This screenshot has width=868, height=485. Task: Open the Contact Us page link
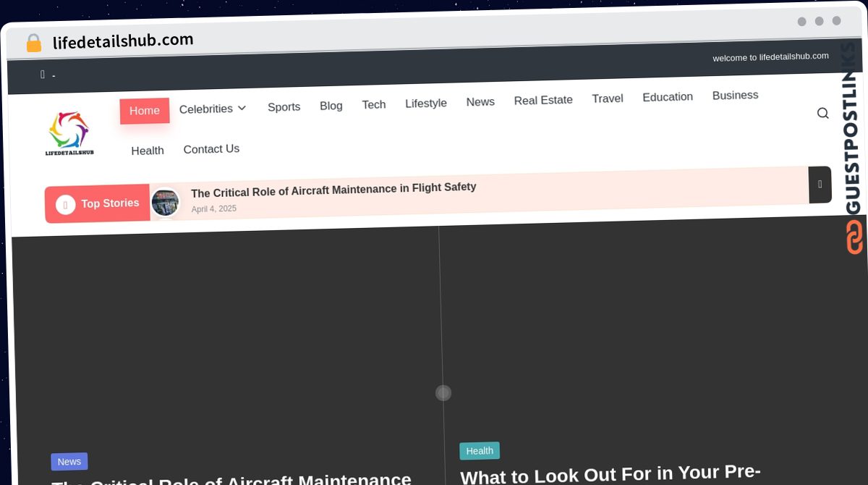pyautogui.click(x=211, y=149)
